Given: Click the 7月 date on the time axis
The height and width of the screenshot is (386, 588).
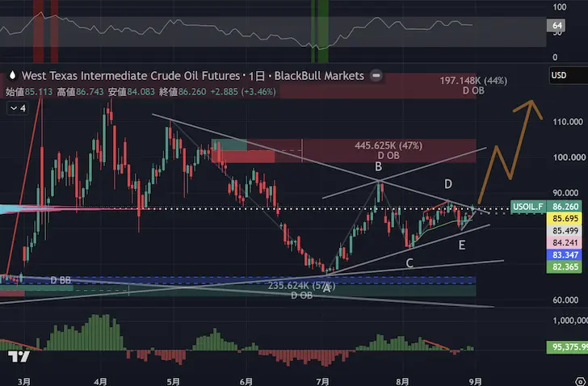Looking at the screenshot, I should point(322,381).
